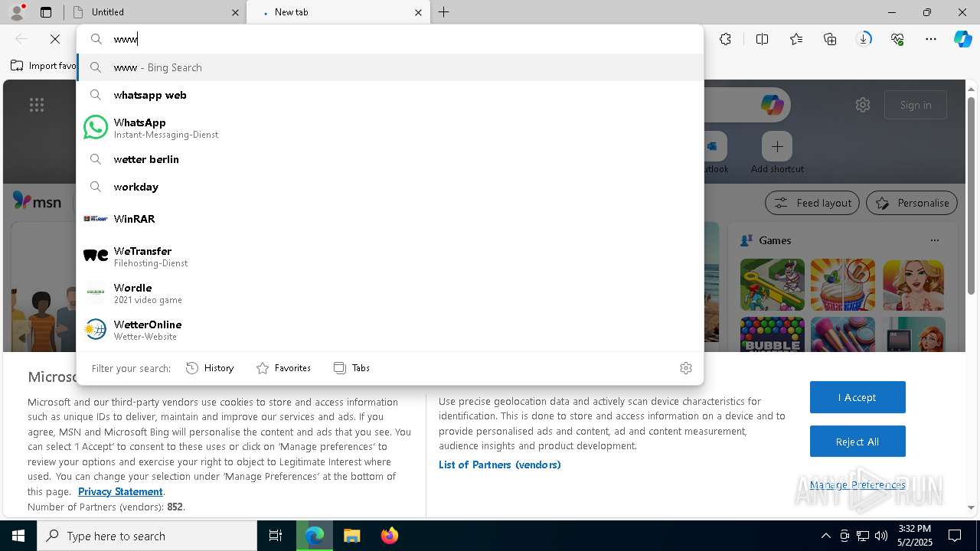The width and height of the screenshot is (980, 551).
Task: Click the I Accept cookies button
Action: point(857,397)
